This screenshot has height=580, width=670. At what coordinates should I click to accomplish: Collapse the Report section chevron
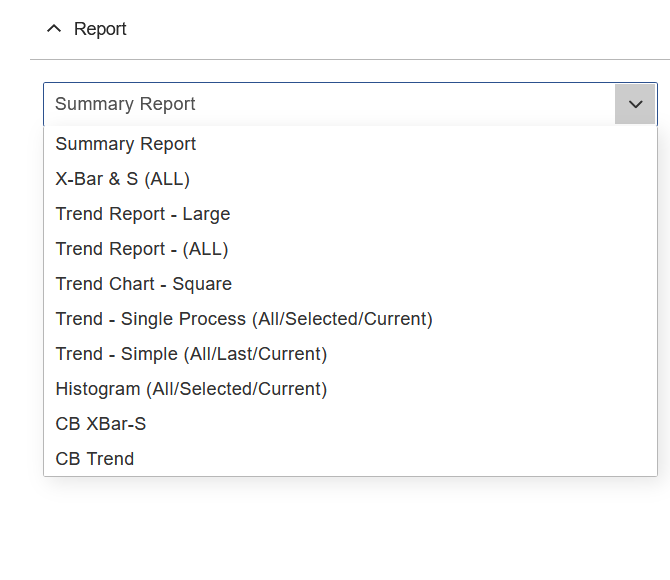[x=54, y=29]
